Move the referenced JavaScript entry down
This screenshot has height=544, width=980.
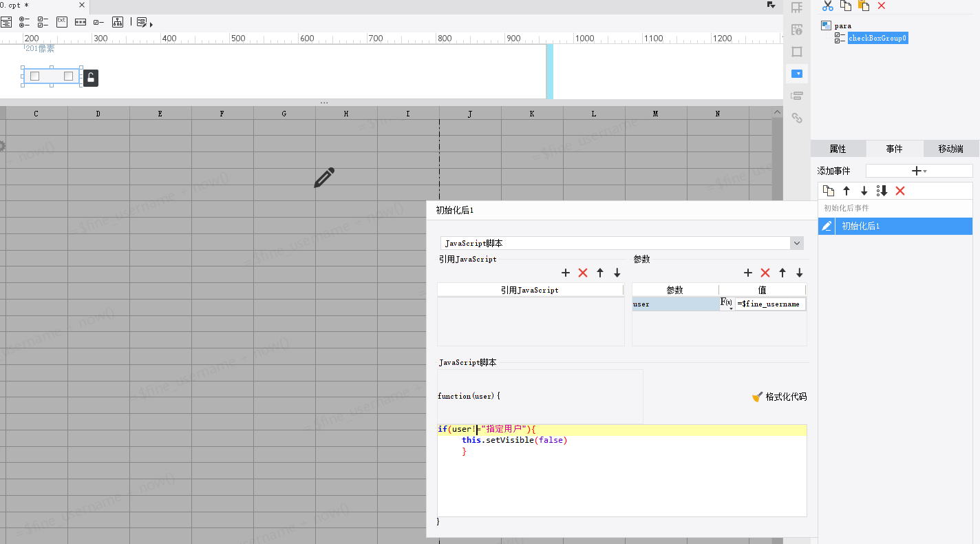617,273
